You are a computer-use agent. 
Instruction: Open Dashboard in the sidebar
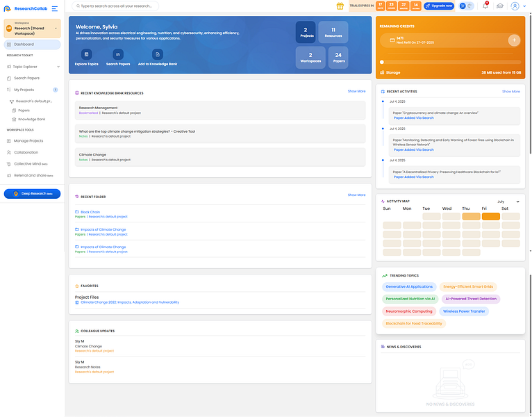click(32, 44)
